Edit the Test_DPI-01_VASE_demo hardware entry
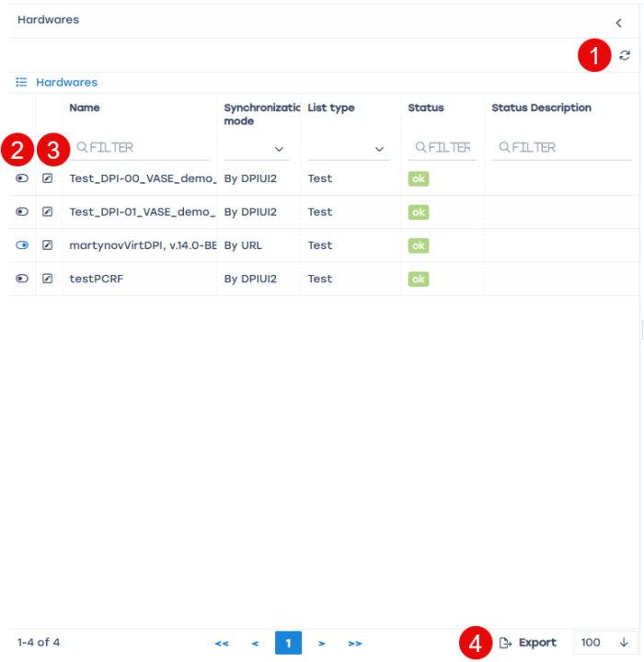This screenshot has width=644, height=662. pyautogui.click(x=48, y=211)
